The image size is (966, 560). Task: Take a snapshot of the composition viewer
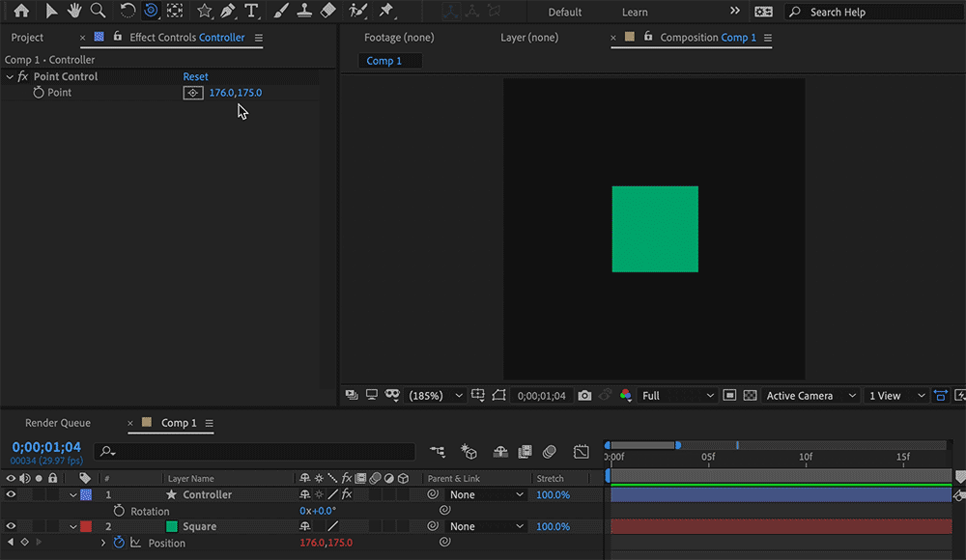[584, 395]
